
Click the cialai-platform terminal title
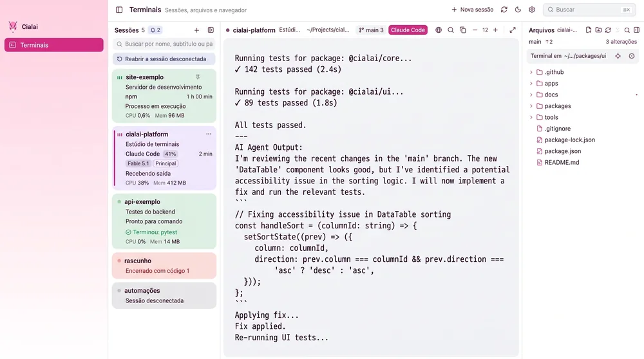254,30
